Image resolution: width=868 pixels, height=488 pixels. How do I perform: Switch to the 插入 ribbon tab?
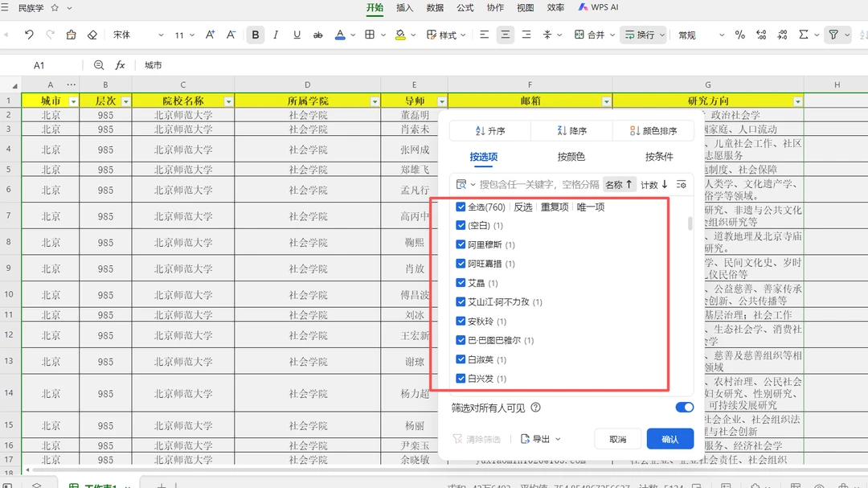point(405,8)
